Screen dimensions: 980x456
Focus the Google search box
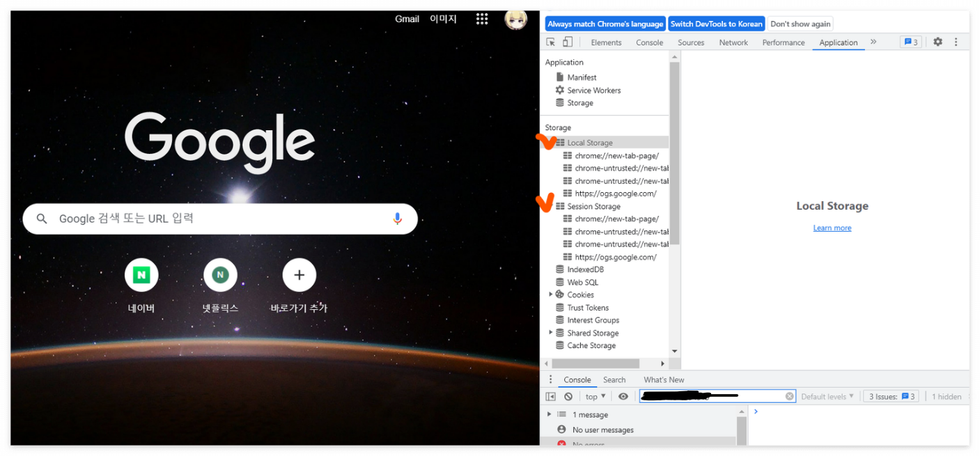pos(220,219)
